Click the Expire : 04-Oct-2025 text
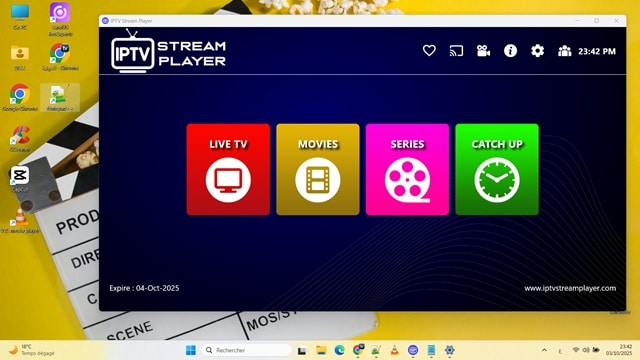This screenshot has width=640, height=360. [144, 288]
